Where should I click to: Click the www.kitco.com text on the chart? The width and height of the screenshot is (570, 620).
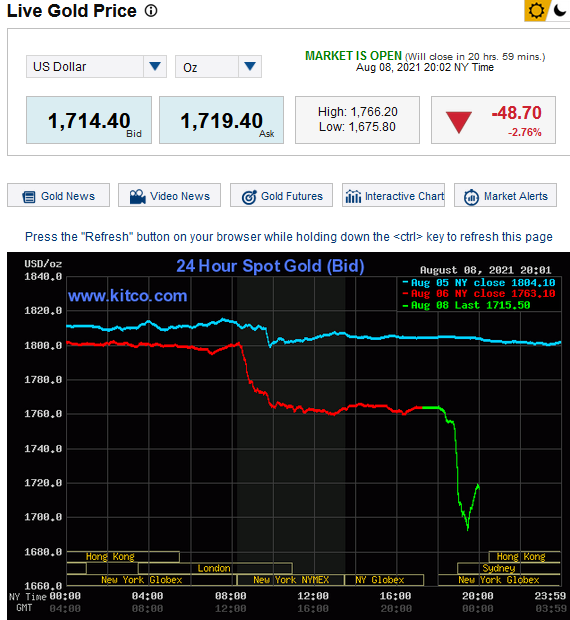(127, 295)
